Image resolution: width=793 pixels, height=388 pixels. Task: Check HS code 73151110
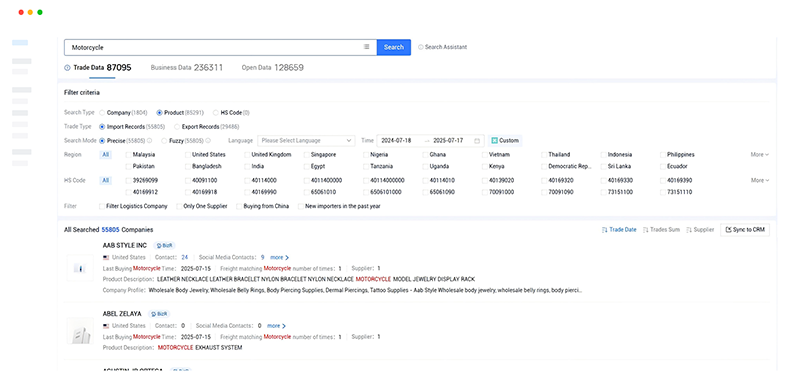pos(663,192)
